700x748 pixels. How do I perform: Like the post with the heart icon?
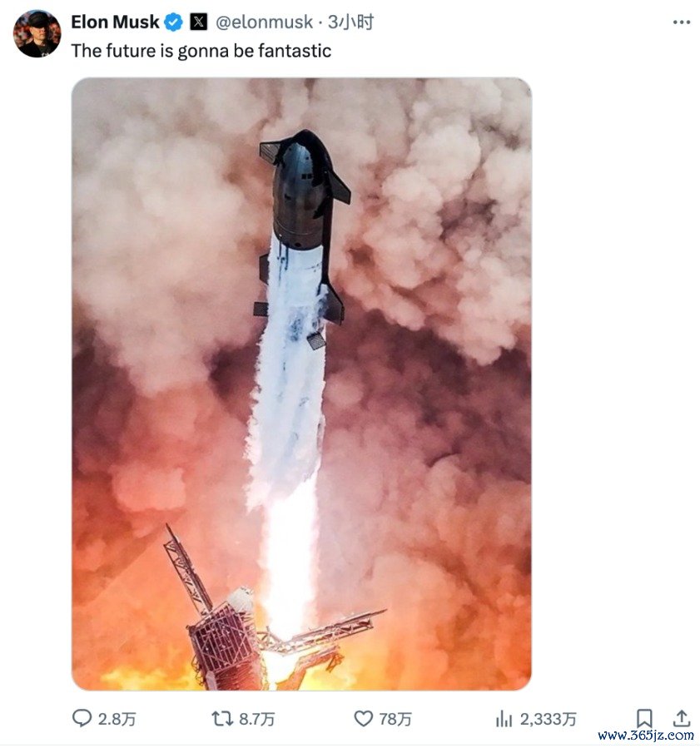pos(364,719)
